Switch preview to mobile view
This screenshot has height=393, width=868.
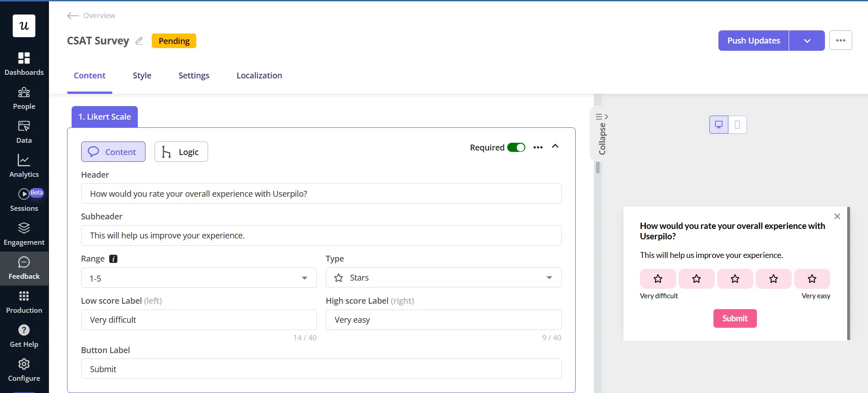tap(737, 125)
